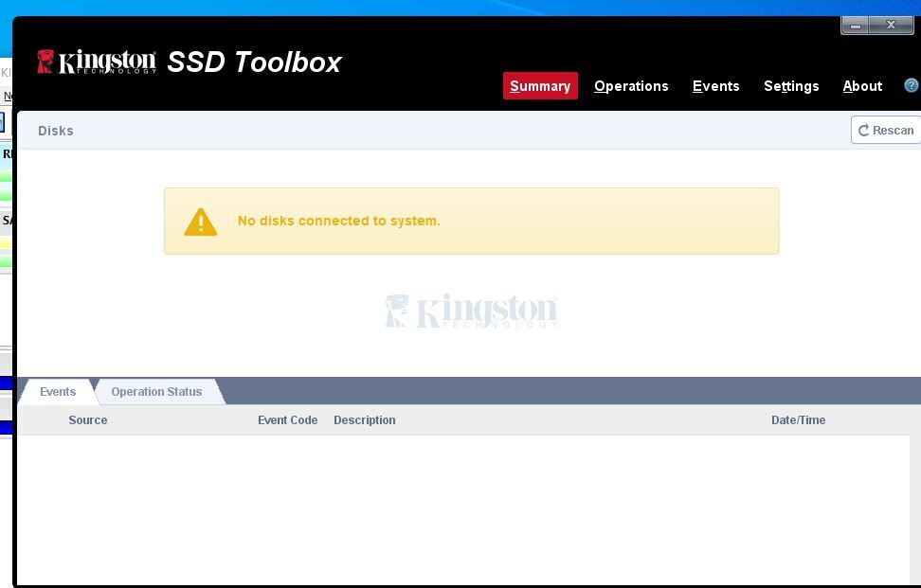
Task: Open the Operations tab
Action: coord(631,85)
